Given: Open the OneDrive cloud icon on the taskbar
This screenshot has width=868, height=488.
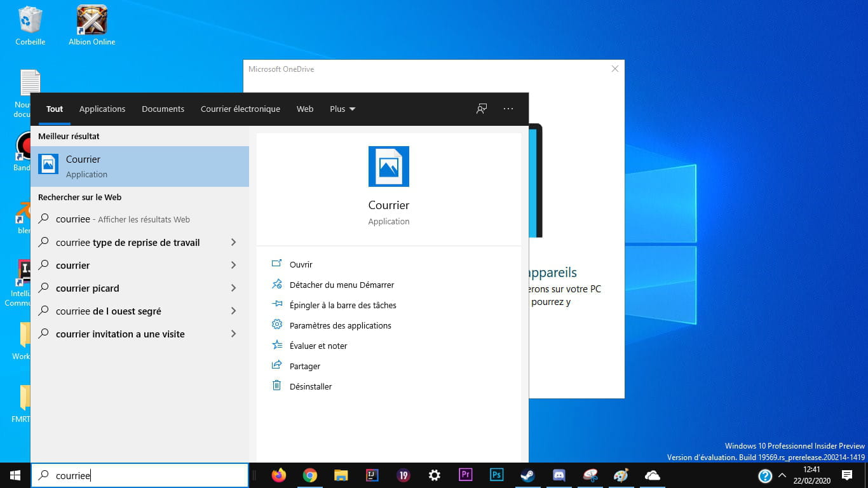Looking at the screenshot, I should (x=653, y=475).
